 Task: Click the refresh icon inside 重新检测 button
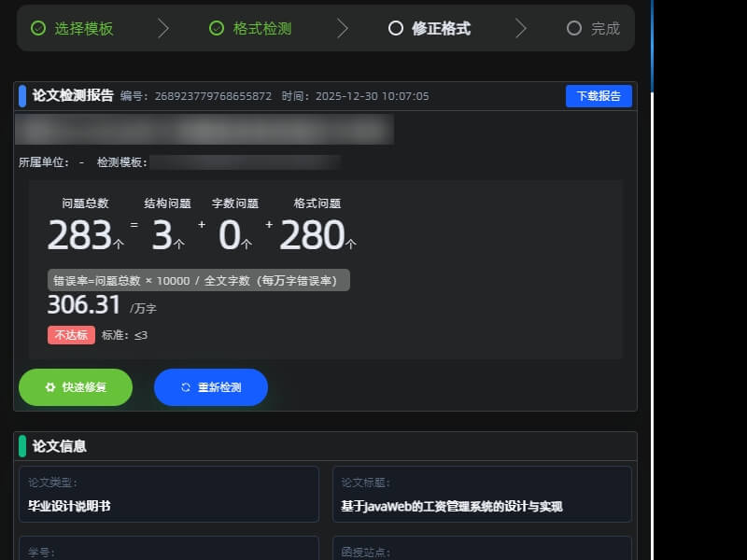pos(184,387)
